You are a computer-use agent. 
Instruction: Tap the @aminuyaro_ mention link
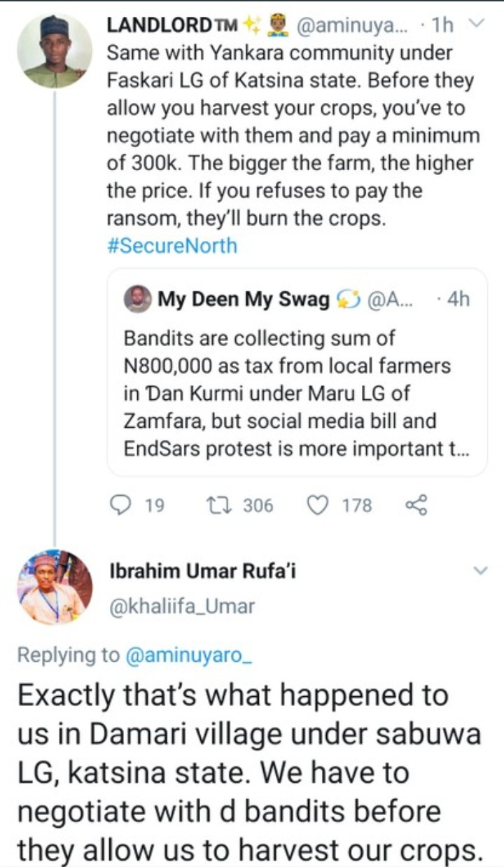[188, 655]
